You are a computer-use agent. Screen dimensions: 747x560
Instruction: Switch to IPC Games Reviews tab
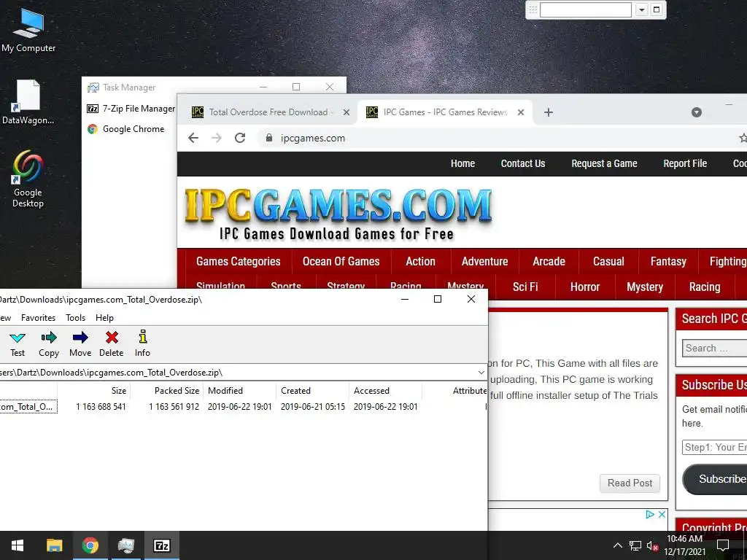tap(446, 112)
